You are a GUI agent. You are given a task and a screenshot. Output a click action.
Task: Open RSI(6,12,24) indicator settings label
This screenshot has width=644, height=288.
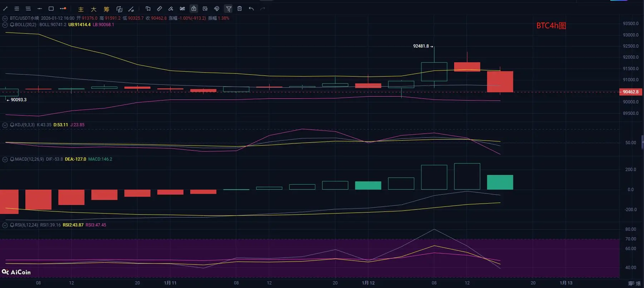coord(26,225)
